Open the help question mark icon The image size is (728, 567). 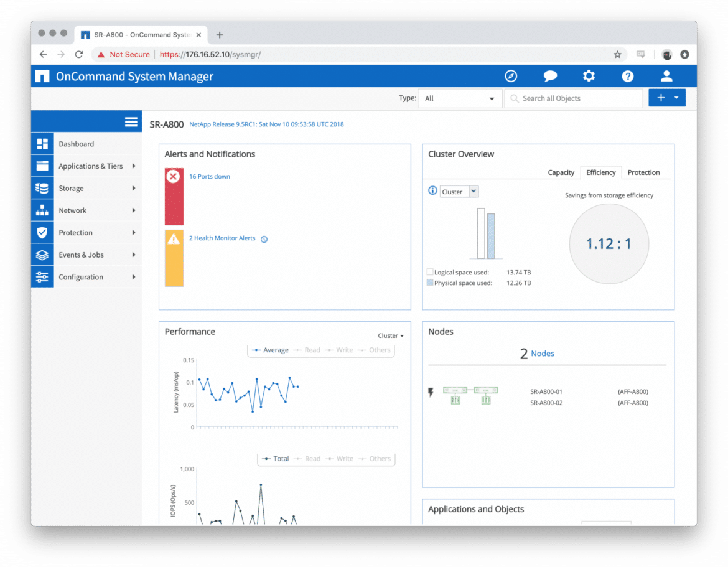click(x=628, y=76)
